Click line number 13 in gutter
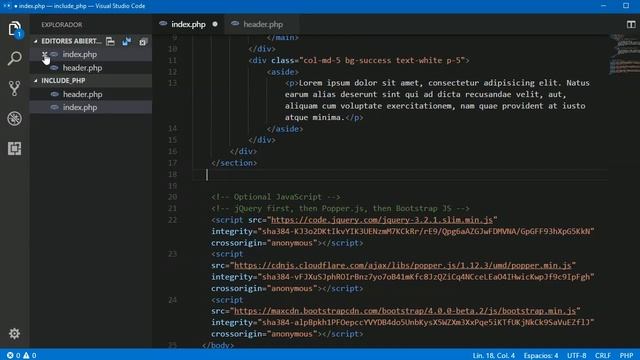 coord(173,83)
